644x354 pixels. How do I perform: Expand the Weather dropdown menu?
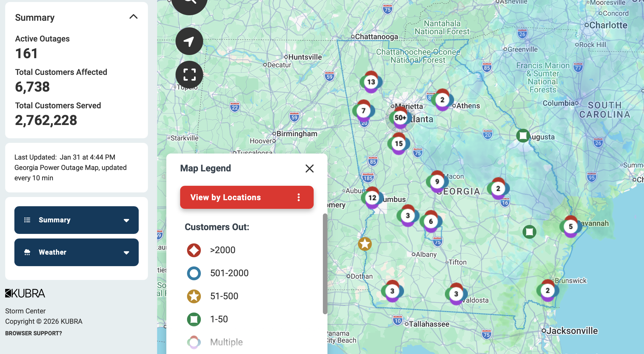(77, 252)
